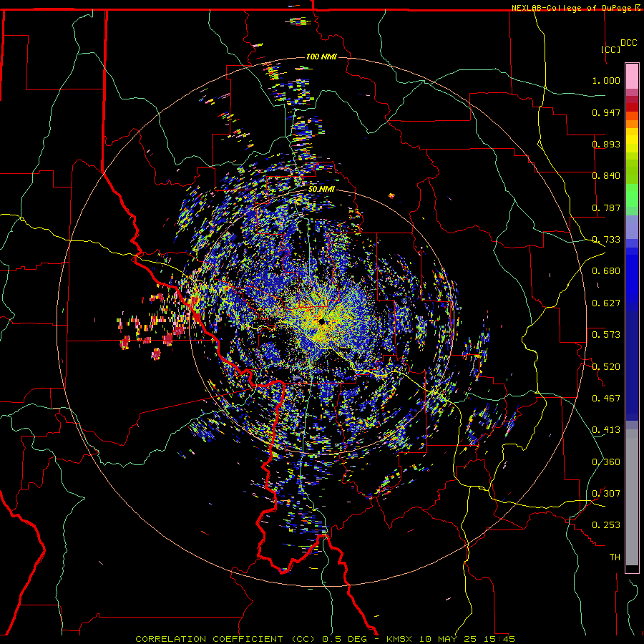Click the TH threshold legend label
The height and width of the screenshot is (644, 644).
pos(615,557)
